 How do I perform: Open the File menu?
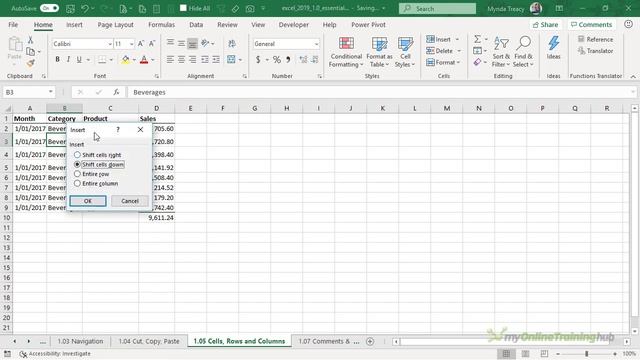coord(13,25)
